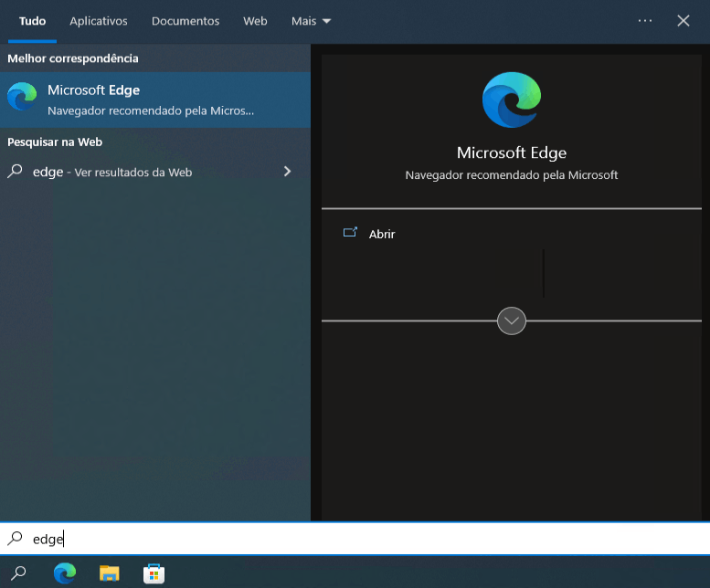The height and width of the screenshot is (588, 710).
Task: Click Abrir to open Edge
Action: [382, 234]
